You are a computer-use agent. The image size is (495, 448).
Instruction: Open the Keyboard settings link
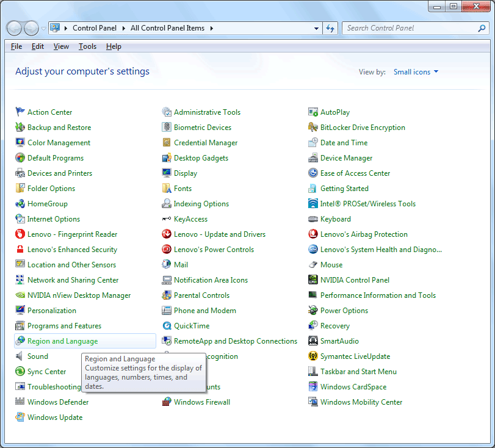coord(335,219)
